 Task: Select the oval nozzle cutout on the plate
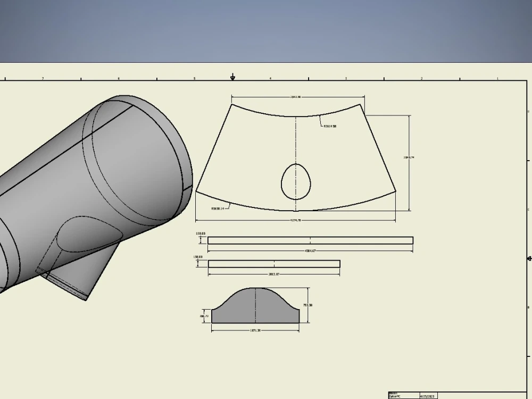tap(296, 181)
